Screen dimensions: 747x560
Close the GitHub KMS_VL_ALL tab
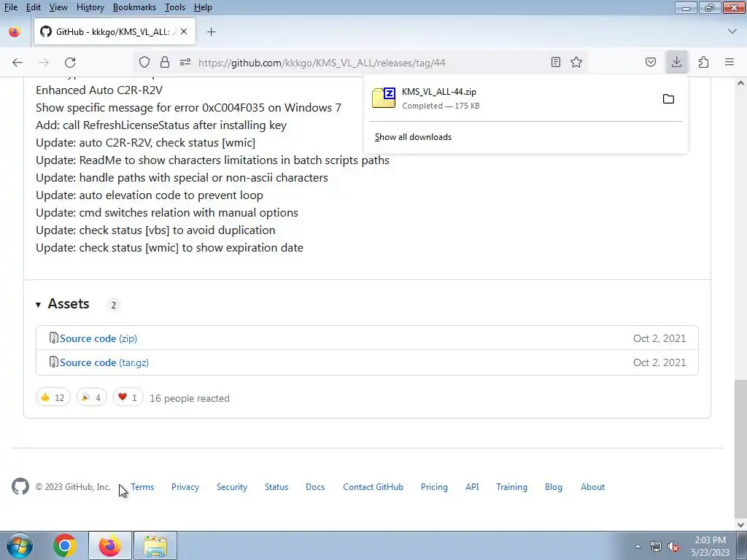184,32
